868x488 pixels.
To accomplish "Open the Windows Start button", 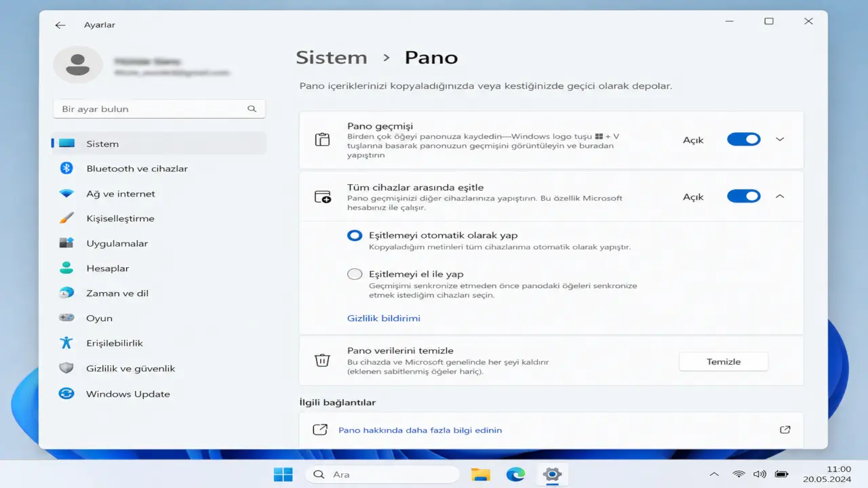I will coord(283,474).
